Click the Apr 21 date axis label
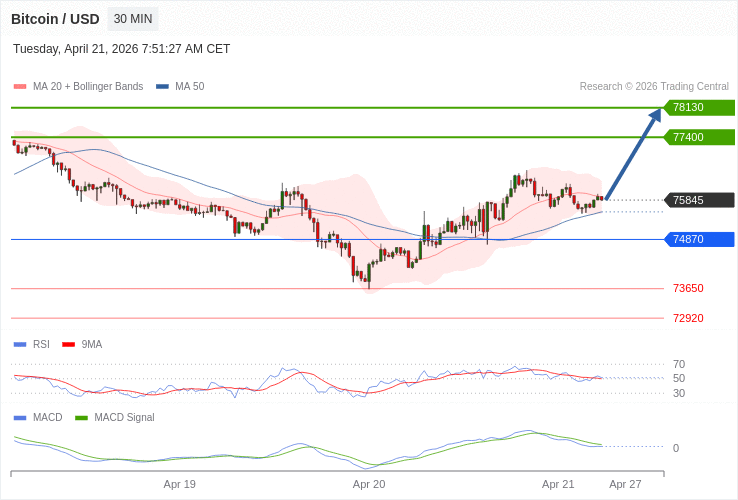 click(558, 484)
